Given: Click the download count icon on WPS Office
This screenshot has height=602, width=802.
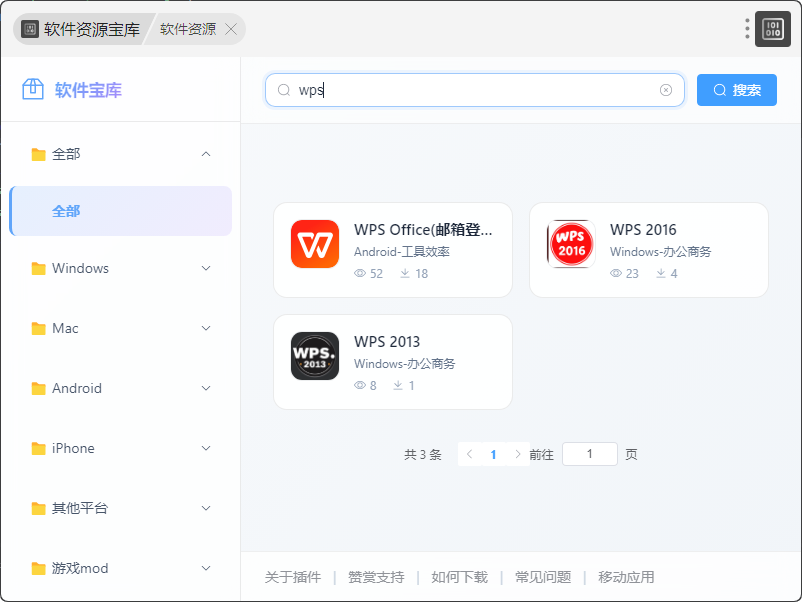Looking at the screenshot, I should [x=405, y=273].
